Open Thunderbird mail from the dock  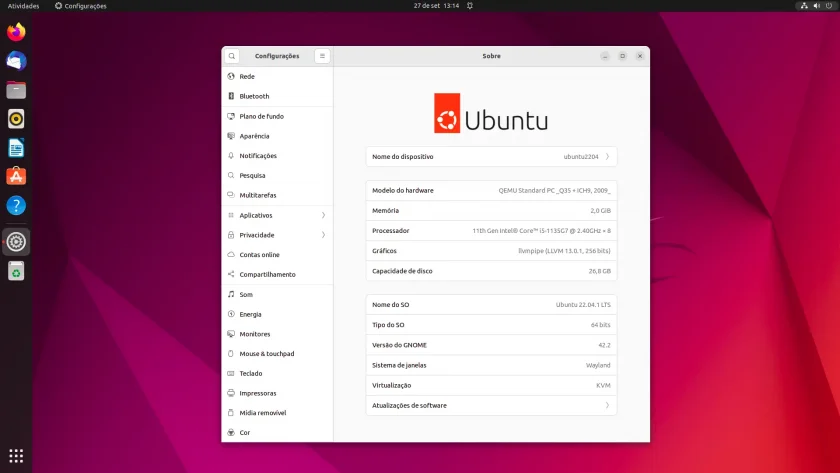(x=16, y=61)
